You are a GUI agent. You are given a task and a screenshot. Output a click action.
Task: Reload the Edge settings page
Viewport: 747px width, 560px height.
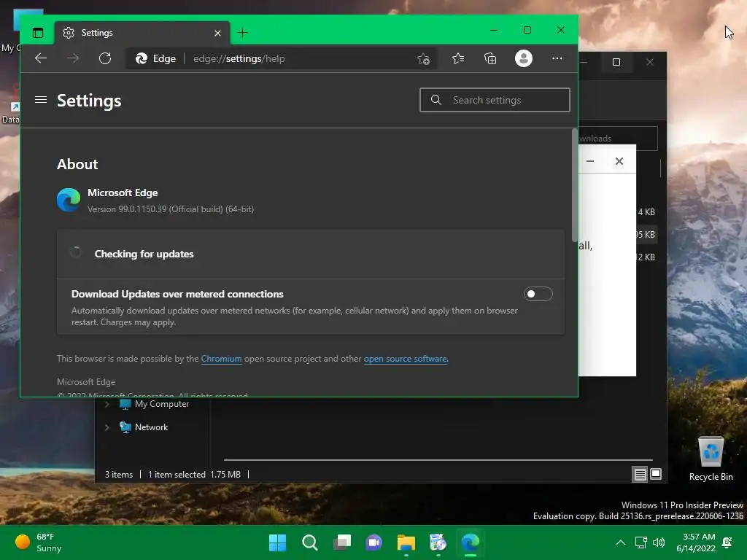[x=105, y=58]
